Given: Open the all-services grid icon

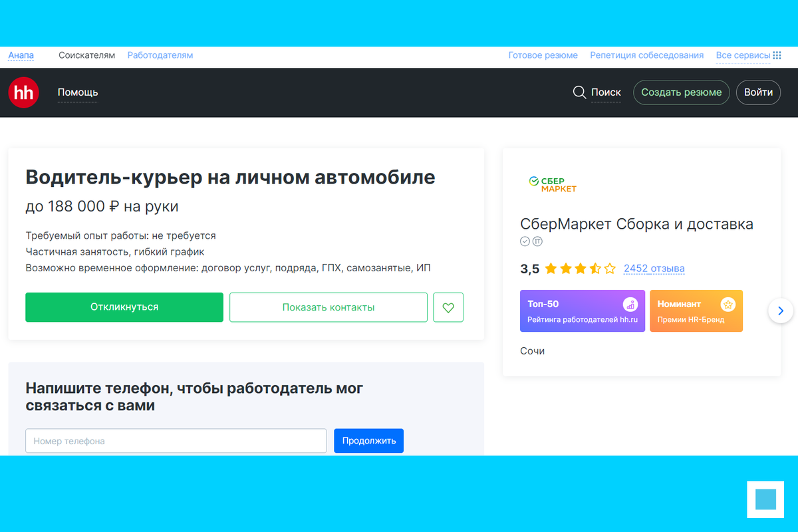Looking at the screenshot, I should [777, 55].
